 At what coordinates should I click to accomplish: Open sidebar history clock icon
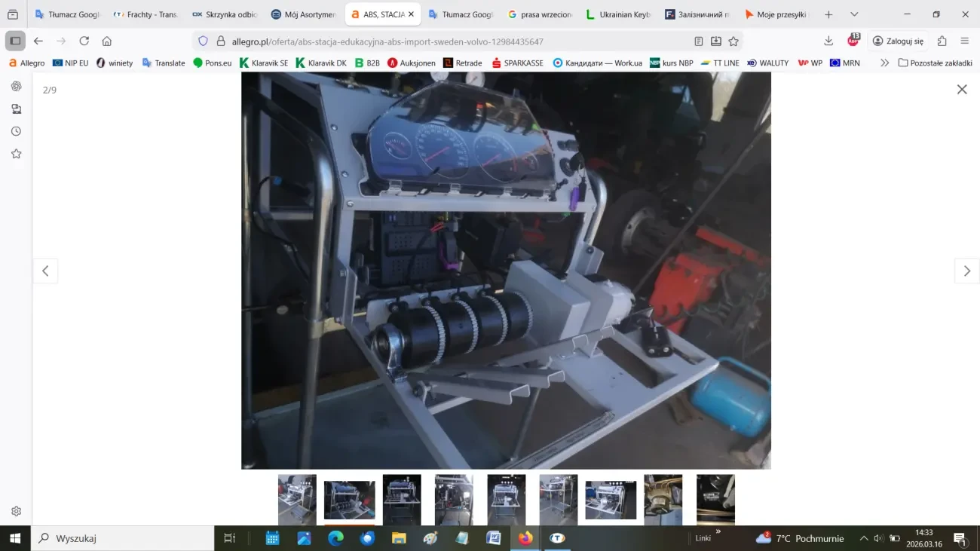coord(16,131)
